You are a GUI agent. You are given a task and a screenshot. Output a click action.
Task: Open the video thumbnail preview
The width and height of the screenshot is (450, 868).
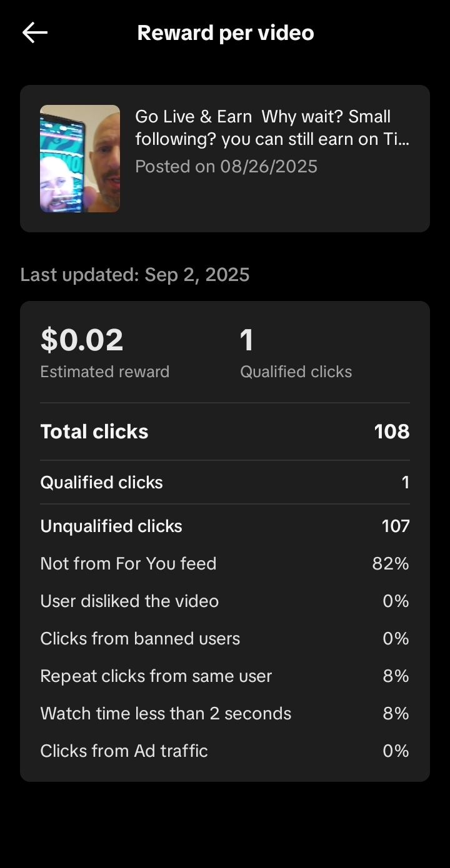[x=80, y=159]
